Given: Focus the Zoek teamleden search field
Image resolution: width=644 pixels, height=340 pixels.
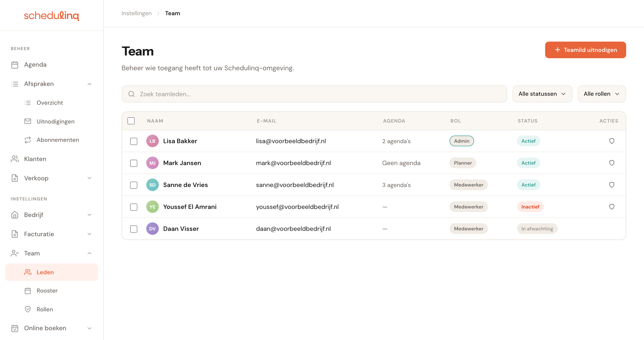Looking at the screenshot, I should [x=314, y=94].
